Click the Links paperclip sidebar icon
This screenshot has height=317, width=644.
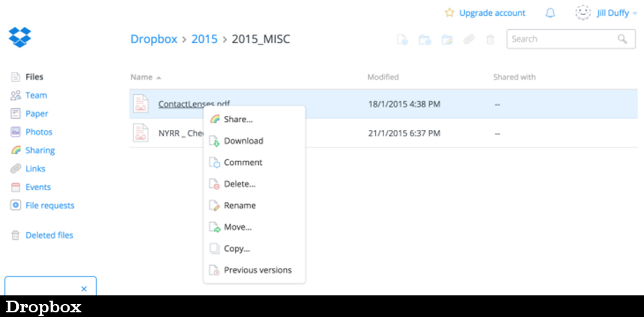(x=16, y=168)
